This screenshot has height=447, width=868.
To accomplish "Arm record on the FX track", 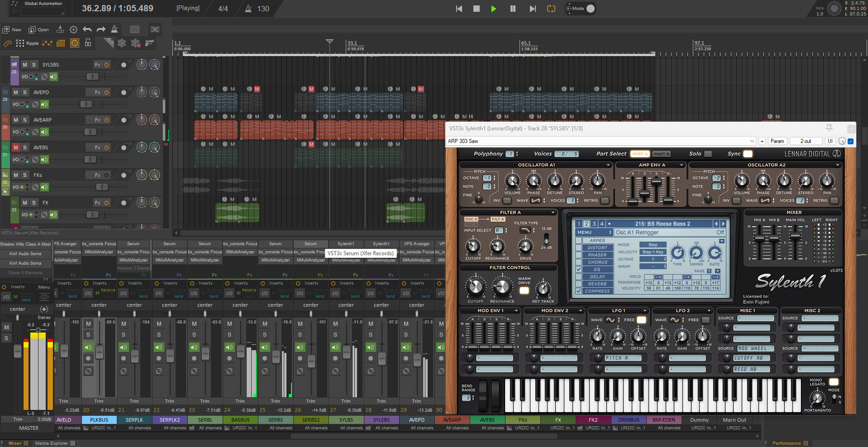I will pos(124,203).
